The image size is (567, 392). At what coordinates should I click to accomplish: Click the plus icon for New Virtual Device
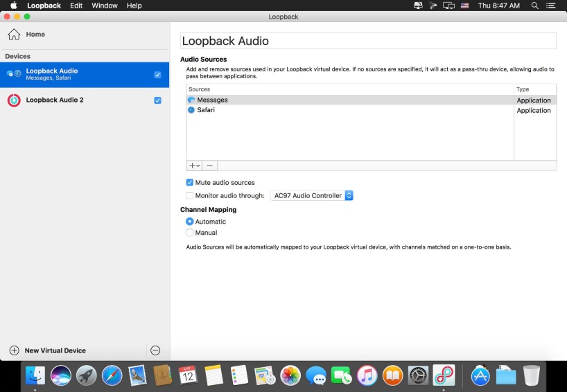click(14, 350)
